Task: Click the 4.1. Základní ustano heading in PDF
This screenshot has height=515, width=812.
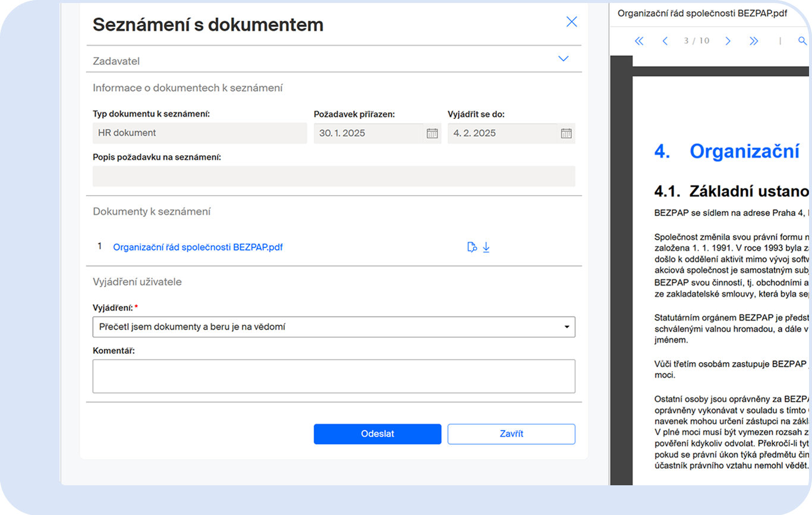Action: pyautogui.click(x=732, y=191)
